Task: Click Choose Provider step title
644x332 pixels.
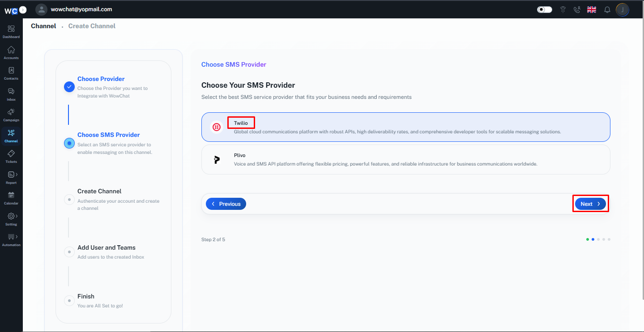Action: 101,79
